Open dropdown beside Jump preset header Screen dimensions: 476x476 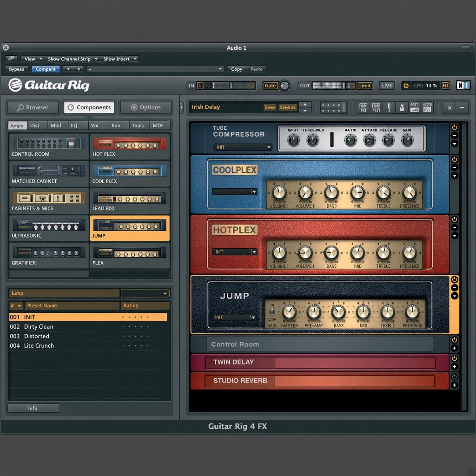click(x=145, y=293)
